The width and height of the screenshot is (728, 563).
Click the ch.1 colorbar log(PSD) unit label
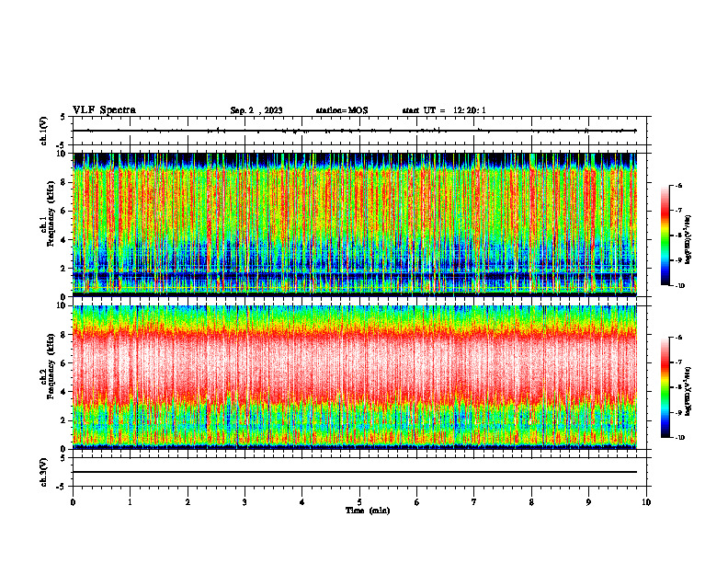[688, 239]
